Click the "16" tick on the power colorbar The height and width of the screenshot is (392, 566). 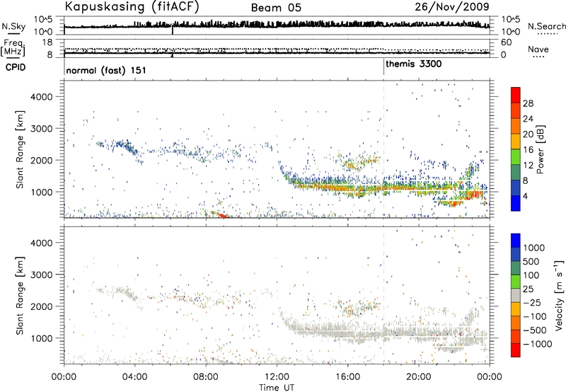pyautogui.click(x=528, y=150)
